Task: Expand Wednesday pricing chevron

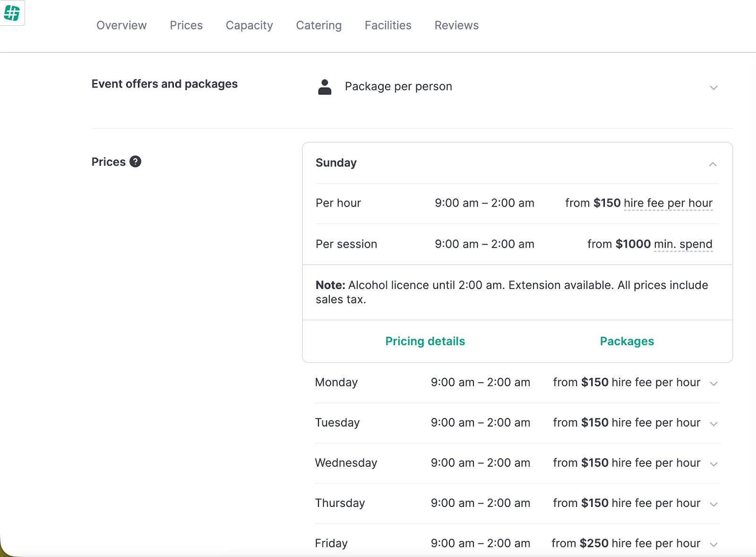Action: tap(713, 463)
